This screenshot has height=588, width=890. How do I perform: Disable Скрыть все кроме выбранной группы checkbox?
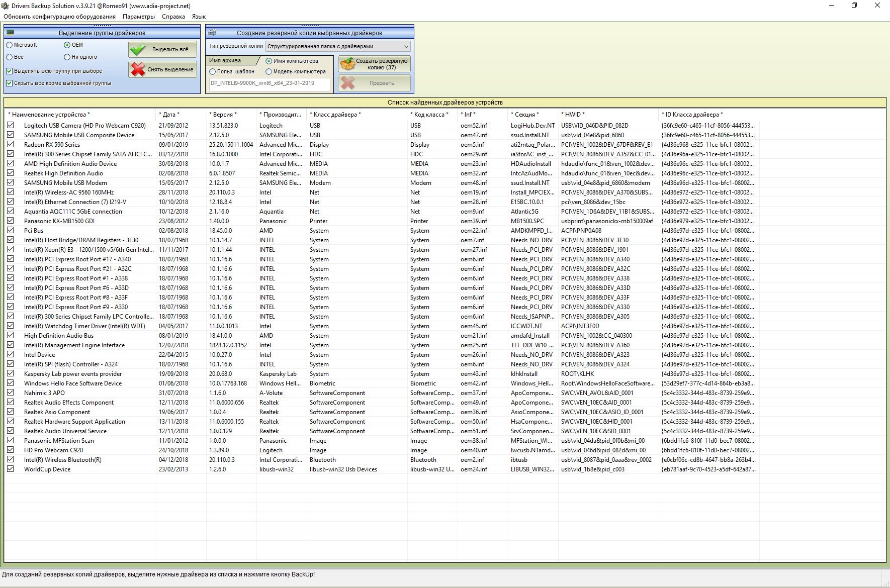coord(9,83)
